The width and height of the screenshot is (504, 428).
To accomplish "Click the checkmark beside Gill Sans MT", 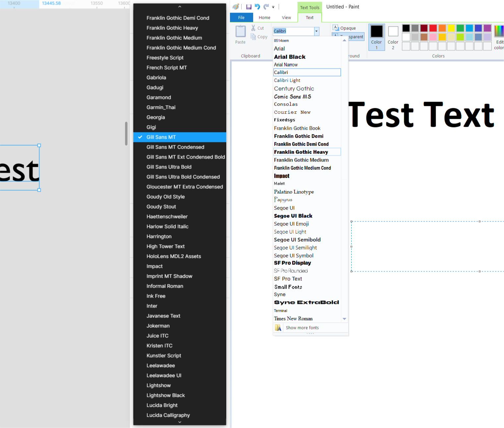I will [140, 137].
